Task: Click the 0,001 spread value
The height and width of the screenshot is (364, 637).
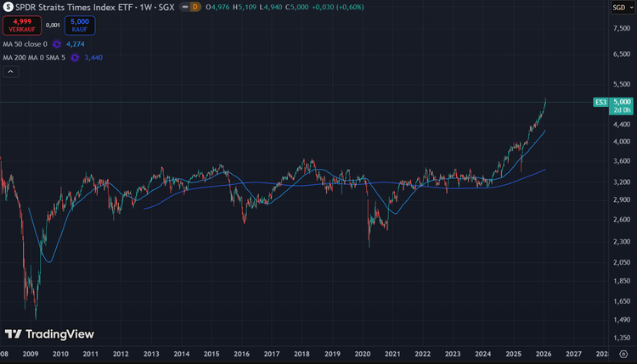Action: pyautogui.click(x=52, y=25)
